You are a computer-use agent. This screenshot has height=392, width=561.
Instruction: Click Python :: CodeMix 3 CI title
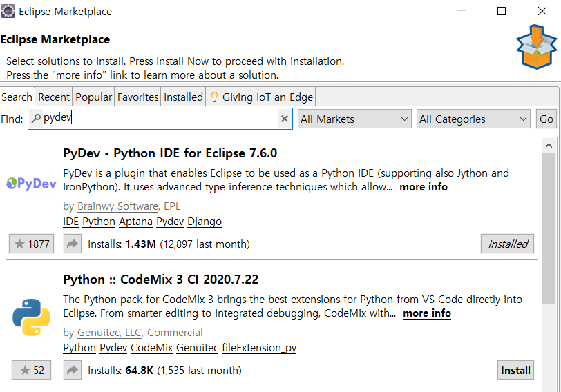pos(161,279)
